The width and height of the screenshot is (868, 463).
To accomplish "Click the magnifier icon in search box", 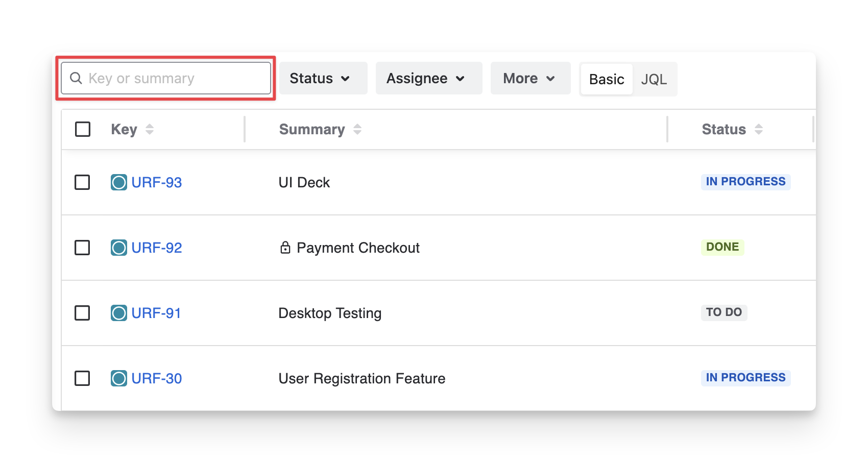I will [76, 78].
